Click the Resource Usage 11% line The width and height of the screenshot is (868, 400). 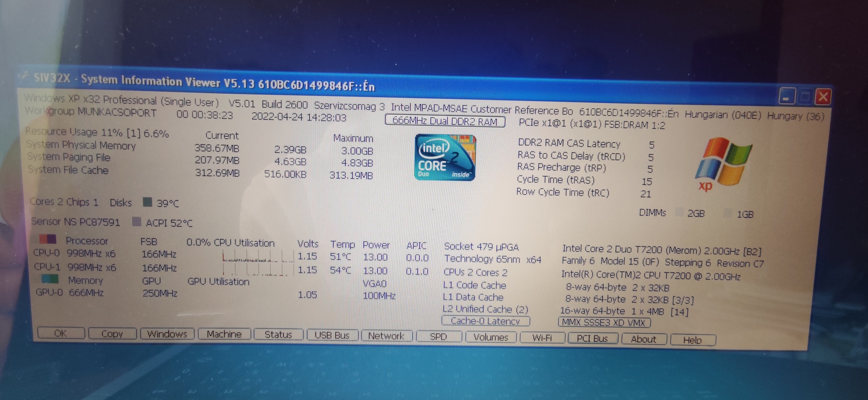pos(97,132)
